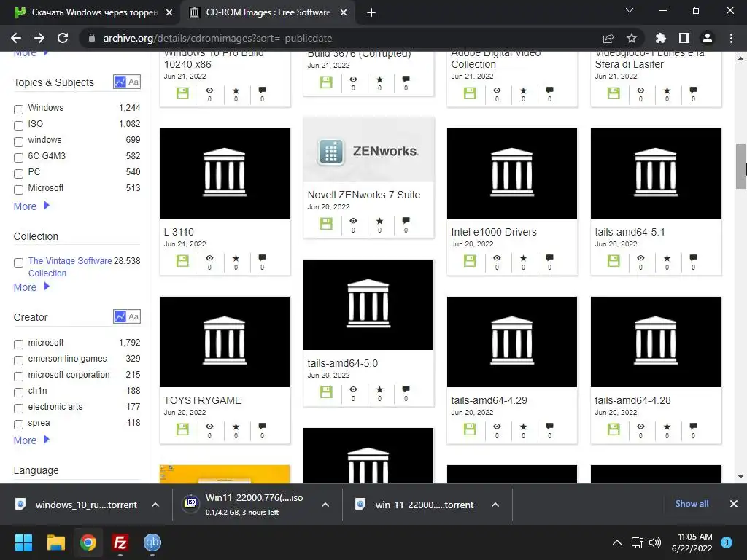This screenshot has height=560, width=747.
Task: Open the notification center badge
Action: pyautogui.click(x=726, y=542)
